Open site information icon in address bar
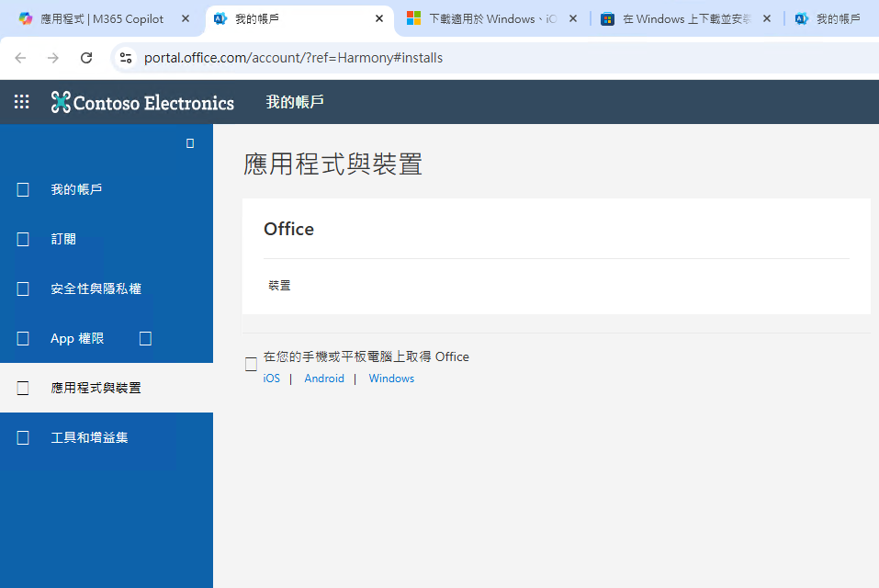 point(126,58)
